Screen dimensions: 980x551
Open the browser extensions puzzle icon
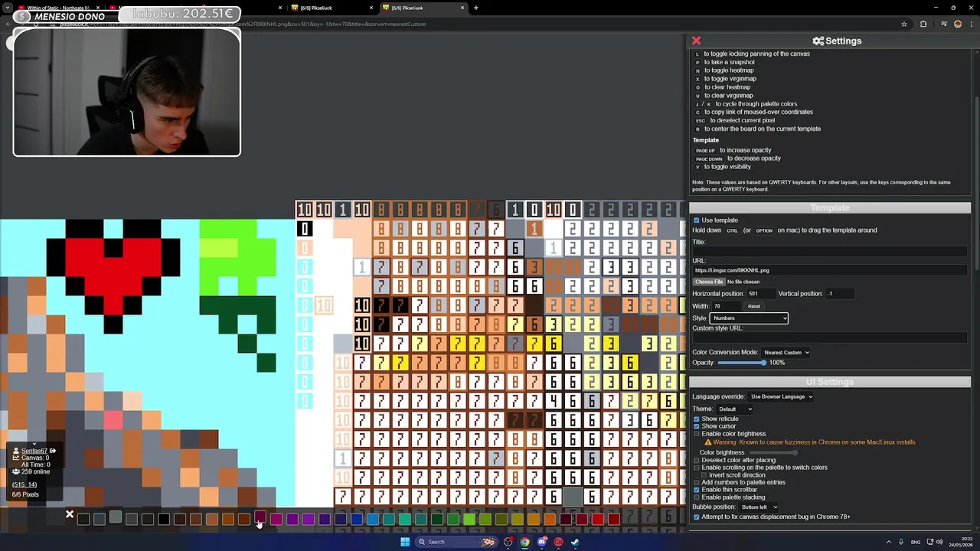(x=923, y=24)
